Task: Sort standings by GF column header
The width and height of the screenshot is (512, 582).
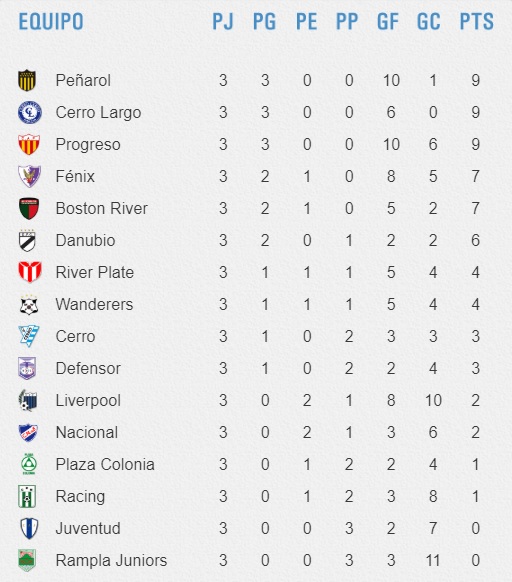Action: pyautogui.click(x=388, y=22)
